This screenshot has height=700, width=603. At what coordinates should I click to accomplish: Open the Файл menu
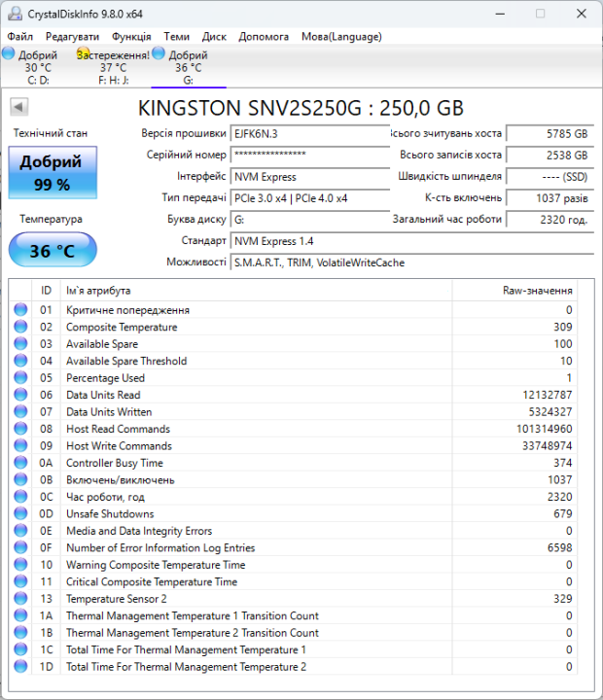pyautogui.click(x=20, y=37)
